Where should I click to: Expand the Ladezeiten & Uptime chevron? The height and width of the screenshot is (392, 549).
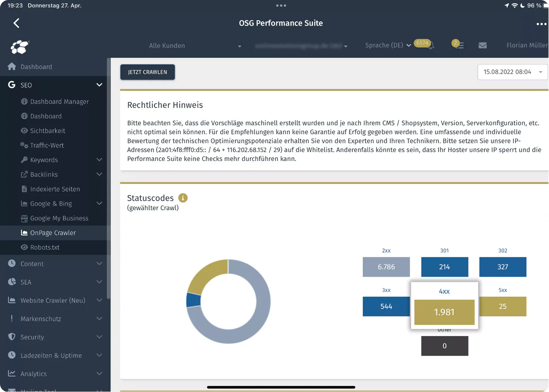point(99,355)
